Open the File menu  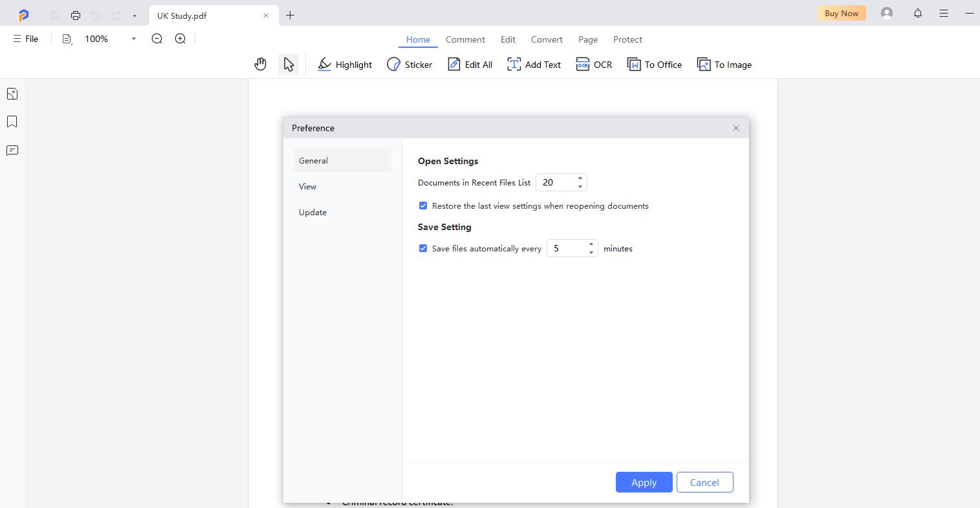pyautogui.click(x=26, y=39)
